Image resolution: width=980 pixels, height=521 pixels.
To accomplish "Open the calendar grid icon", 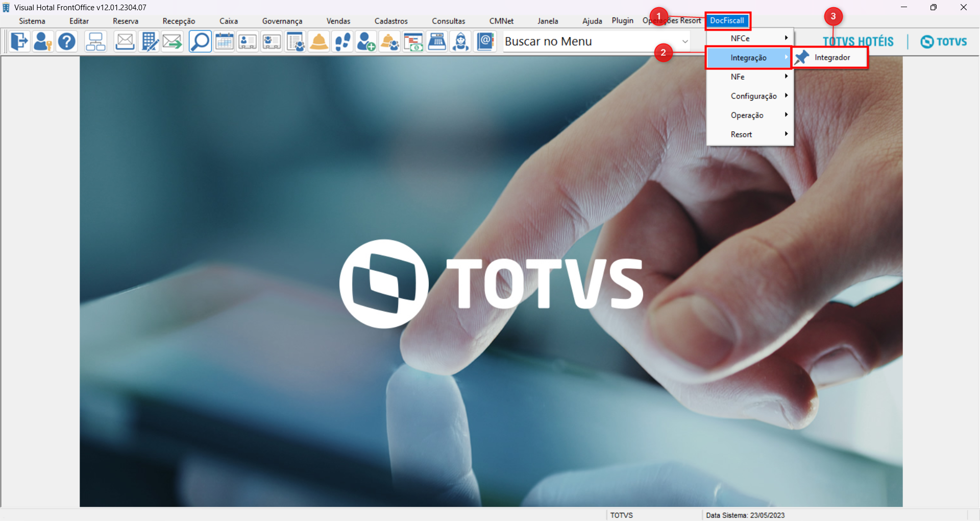I will tap(224, 41).
